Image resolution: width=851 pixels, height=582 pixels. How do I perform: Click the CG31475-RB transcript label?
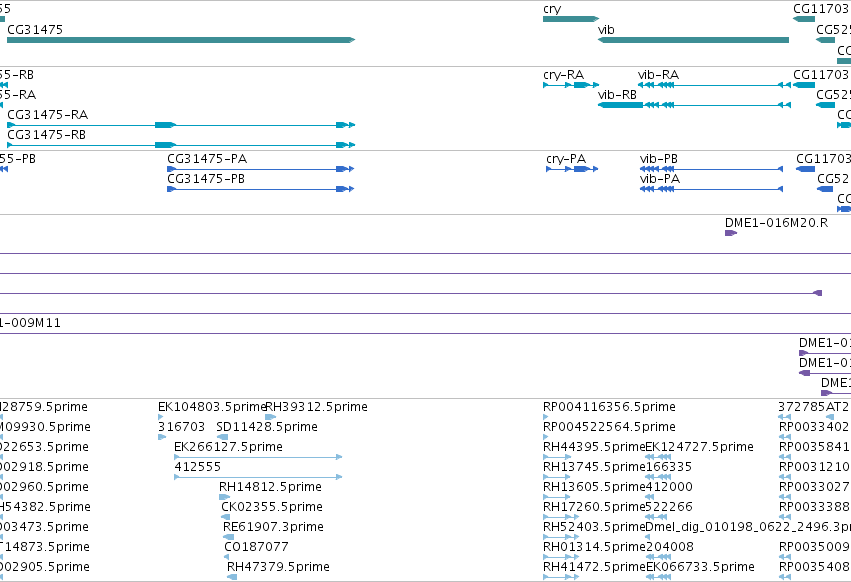[x=47, y=135]
